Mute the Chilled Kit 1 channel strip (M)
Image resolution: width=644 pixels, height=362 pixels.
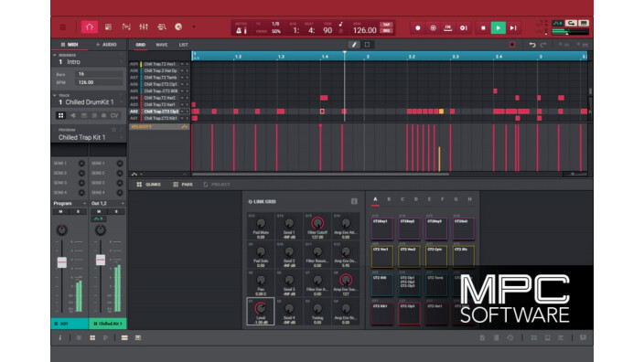tap(99, 212)
